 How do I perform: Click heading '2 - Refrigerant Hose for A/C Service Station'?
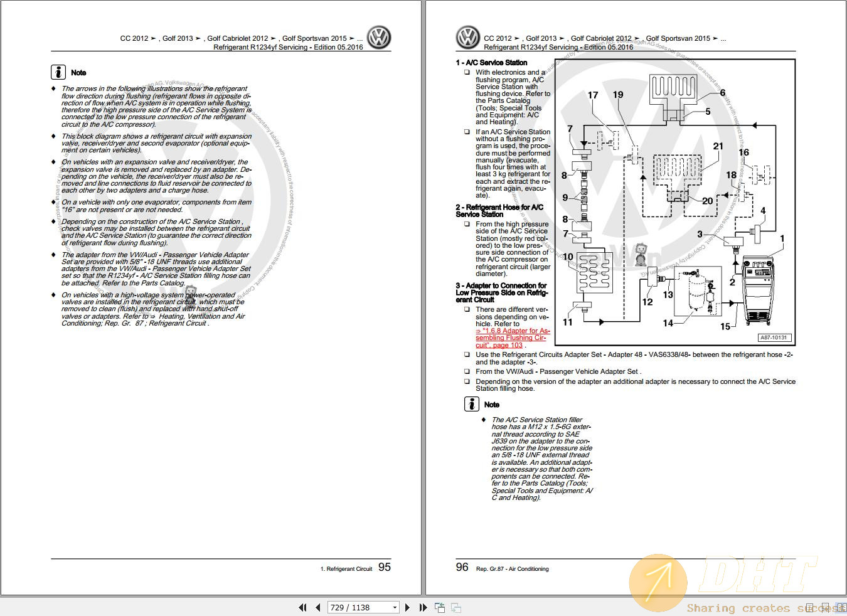(499, 211)
